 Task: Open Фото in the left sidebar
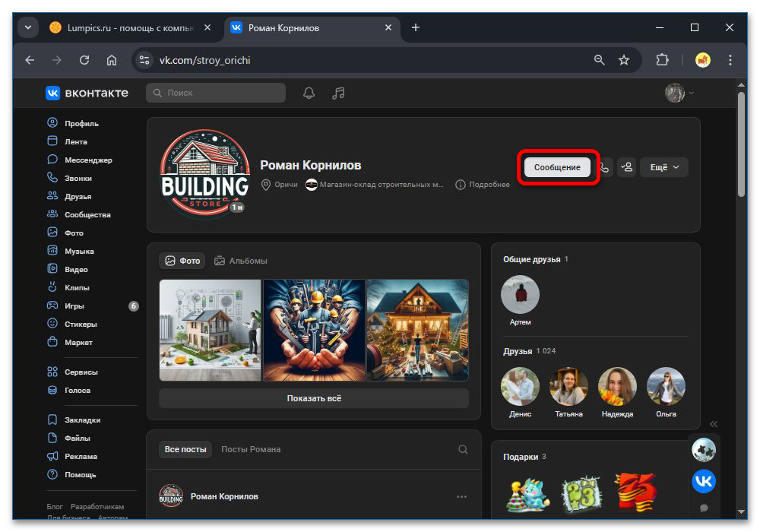click(x=65, y=233)
